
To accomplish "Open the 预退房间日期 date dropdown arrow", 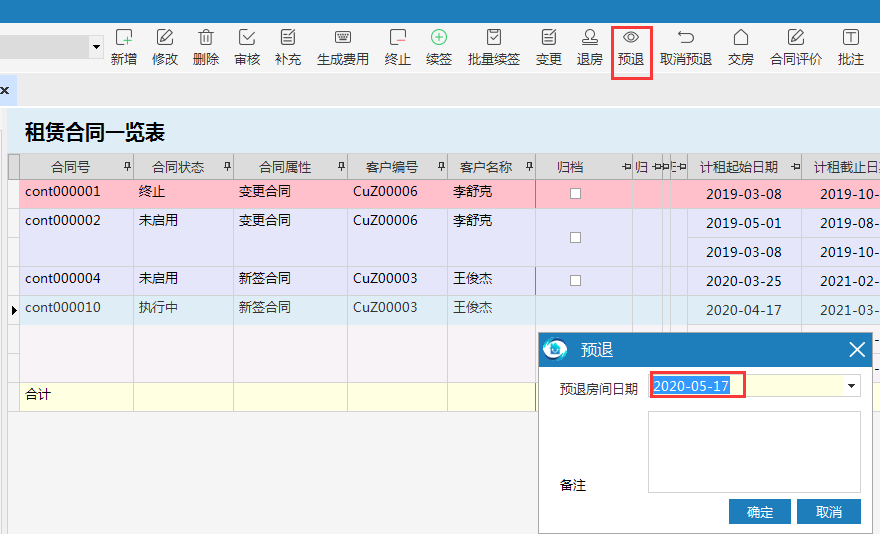I will pyautogui.click(x=851, y=386).
